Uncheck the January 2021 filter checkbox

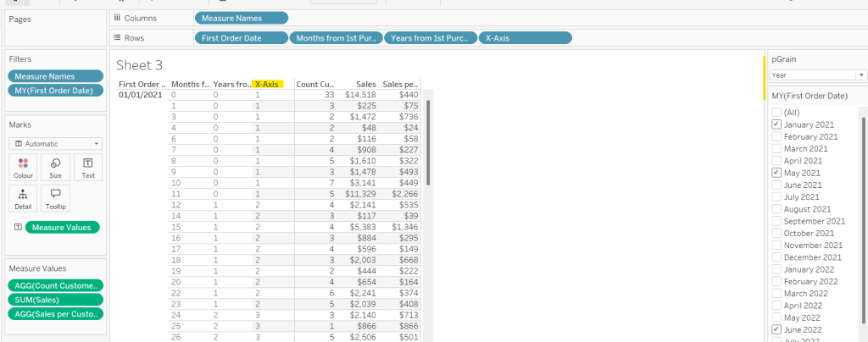[x=776, y=124]
